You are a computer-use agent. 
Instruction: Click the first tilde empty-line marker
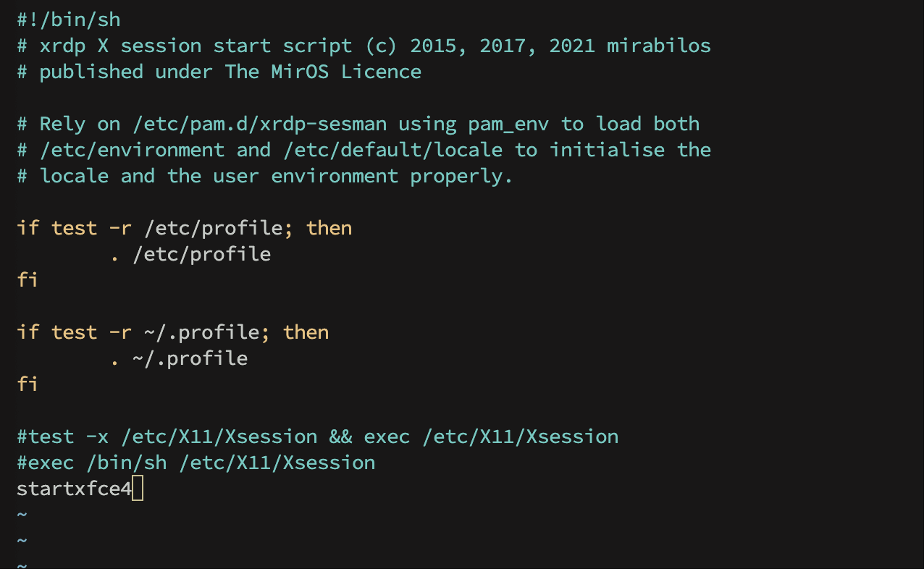pos(22,515)
